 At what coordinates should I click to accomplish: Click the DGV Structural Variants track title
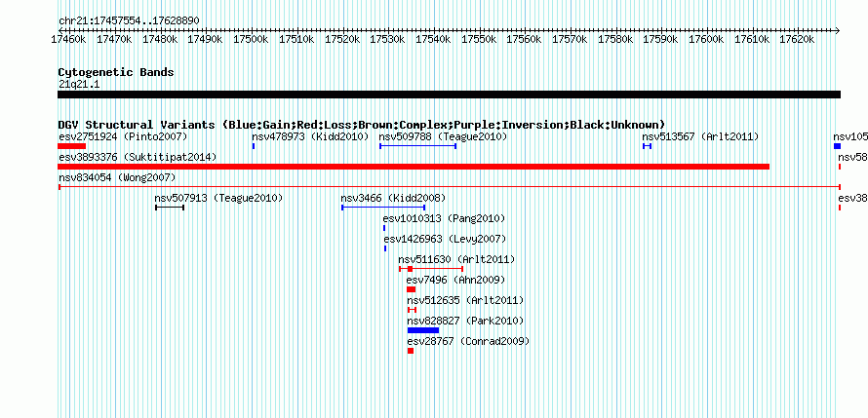(362, 125)
